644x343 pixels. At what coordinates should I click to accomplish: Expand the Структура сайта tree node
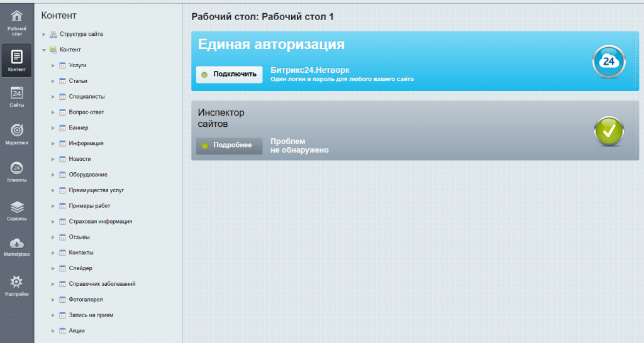(x=44, y=35)
